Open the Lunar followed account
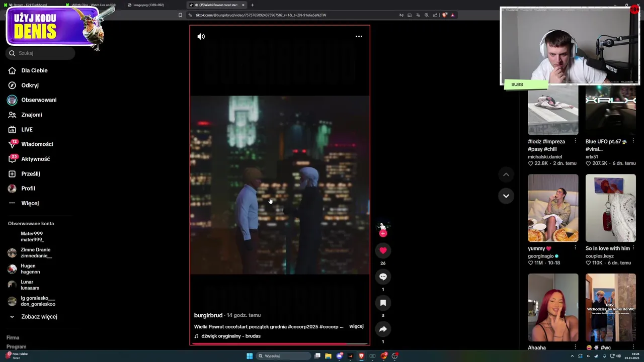Viewport: 644px width, 362px height. pos(24,285)
